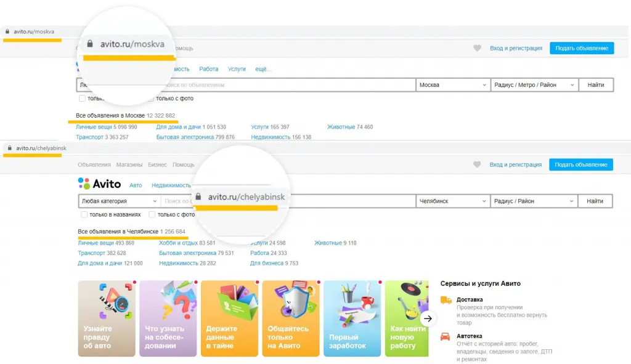Click the Moscow search input field
This screenshot has width=631, height=364.
tap(290, 85)
